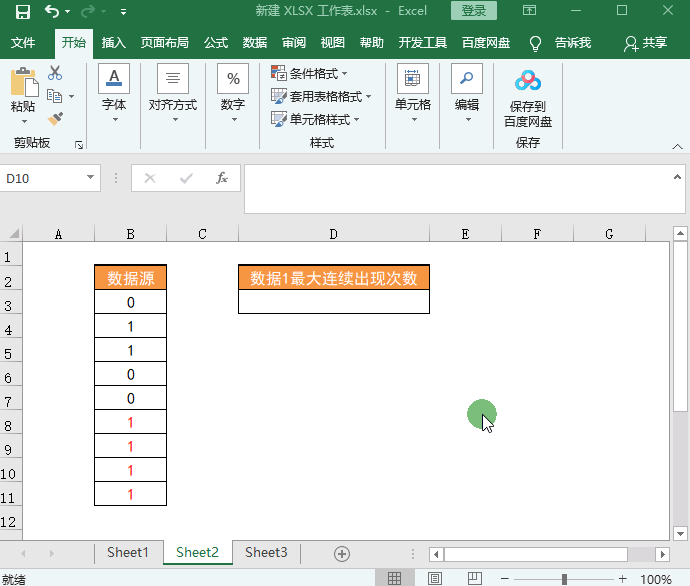Open the copy options dropdown arrow
The image size is (690, 586).
pos(71,96)
